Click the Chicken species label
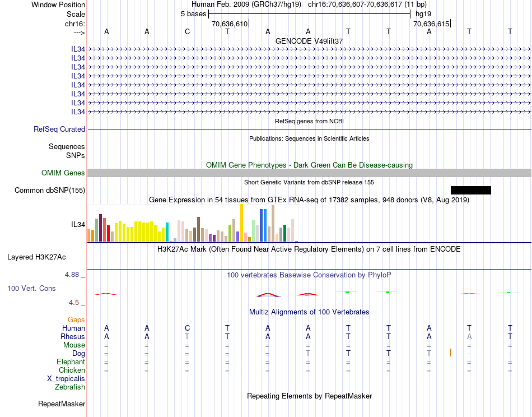The width and height of the screenshot is (532, 417). [72, 370]
